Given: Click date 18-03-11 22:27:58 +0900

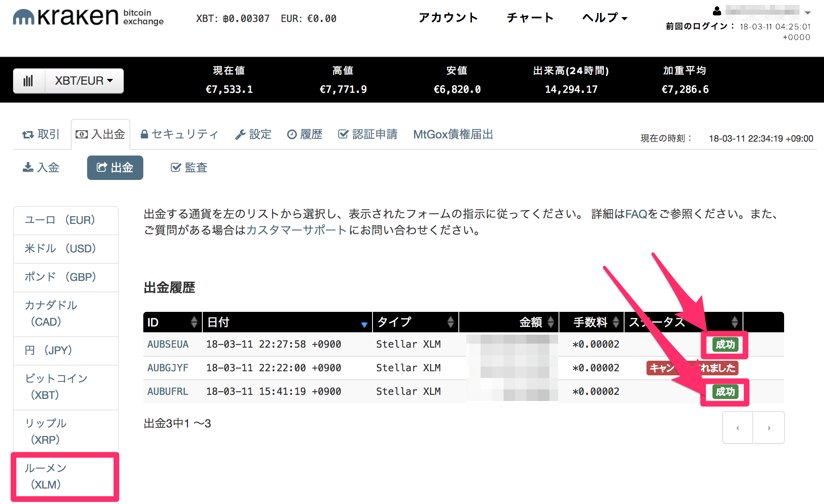Looking at the screenshot, I should pos(274,344).
